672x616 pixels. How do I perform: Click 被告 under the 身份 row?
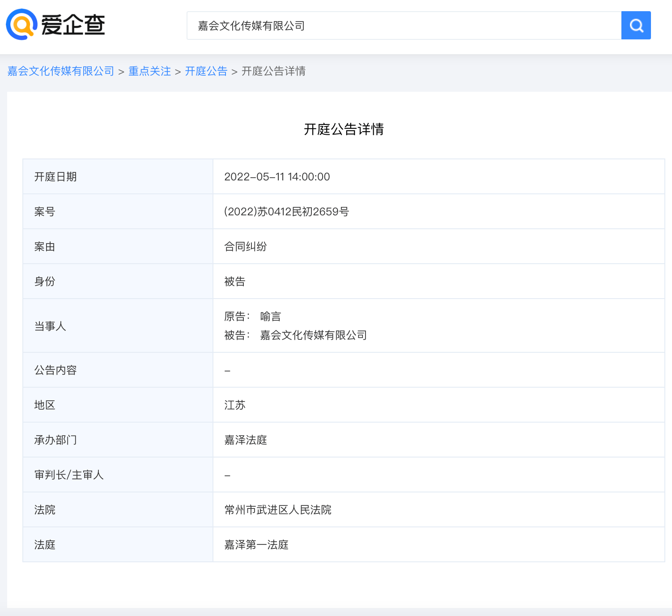pyautogui.click(x=234, y=281)
